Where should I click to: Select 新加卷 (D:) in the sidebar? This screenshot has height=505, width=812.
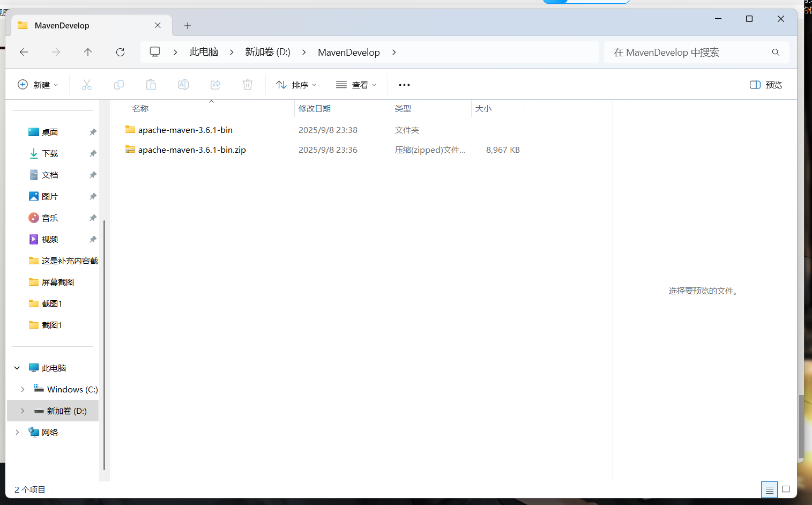pos(53,411)
